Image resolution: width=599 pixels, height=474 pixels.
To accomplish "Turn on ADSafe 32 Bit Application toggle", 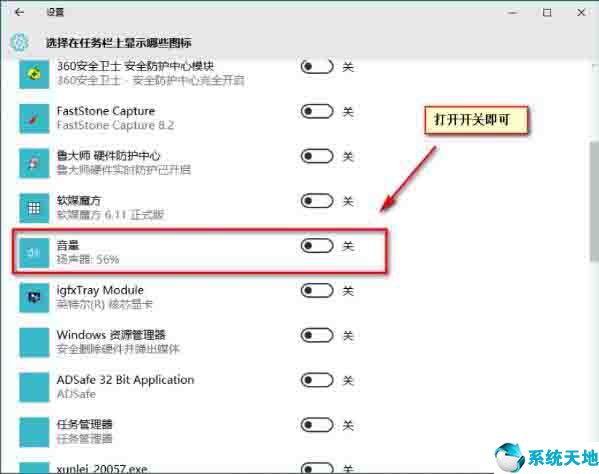I will [x=317, y=380].
